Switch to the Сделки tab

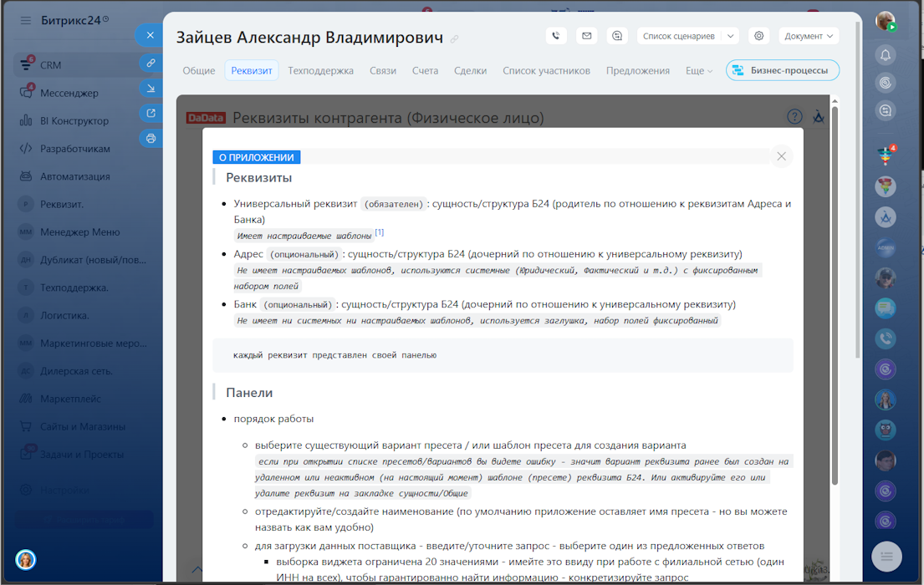(x=470, y=71)
